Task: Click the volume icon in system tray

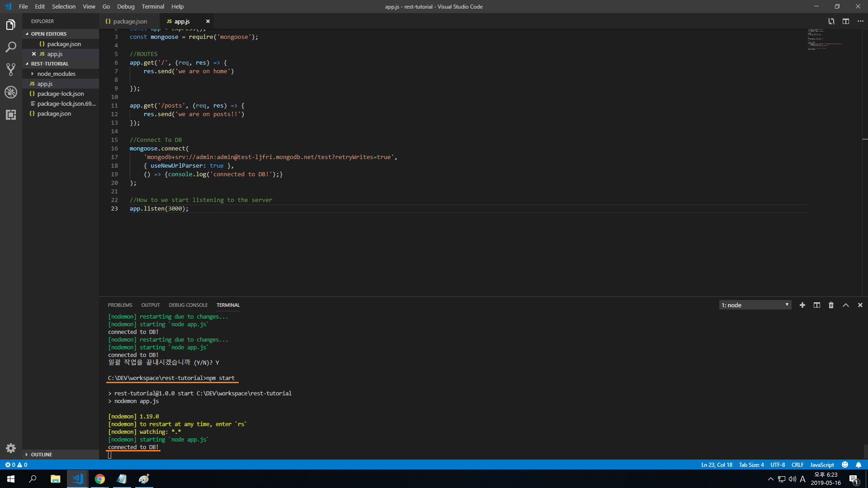Action: pos(793,479)
